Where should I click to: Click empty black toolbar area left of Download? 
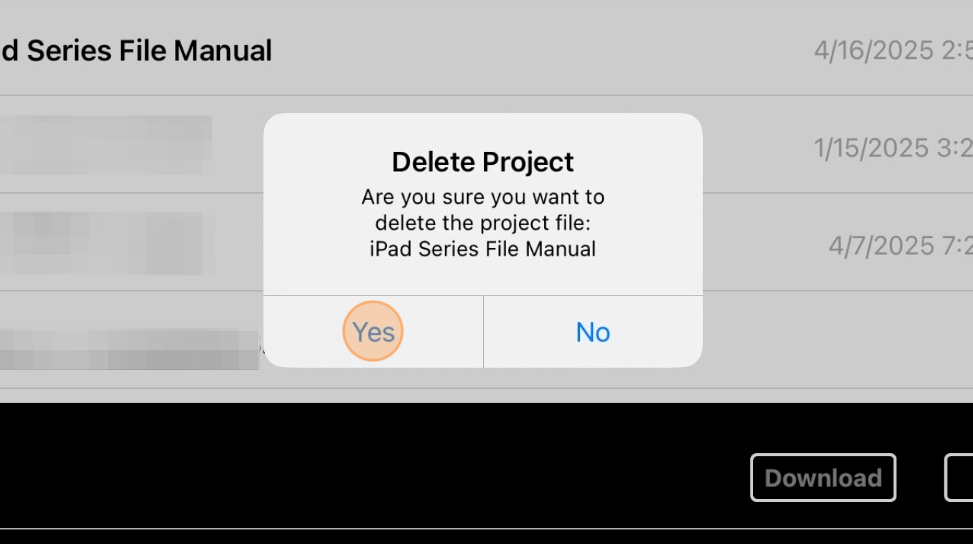tap(350, 470)
